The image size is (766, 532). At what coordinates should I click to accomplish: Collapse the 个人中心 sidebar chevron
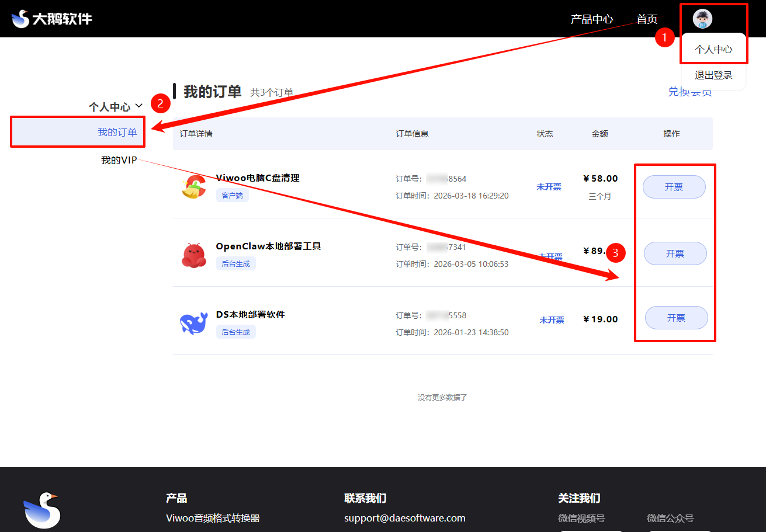(139, 106)
